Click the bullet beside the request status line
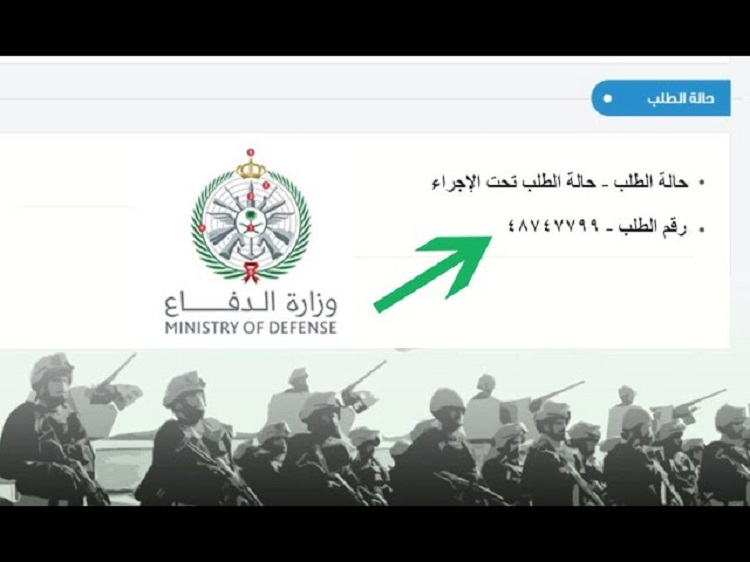Screen dimensions: 750x562 click(x=702, y=183)
